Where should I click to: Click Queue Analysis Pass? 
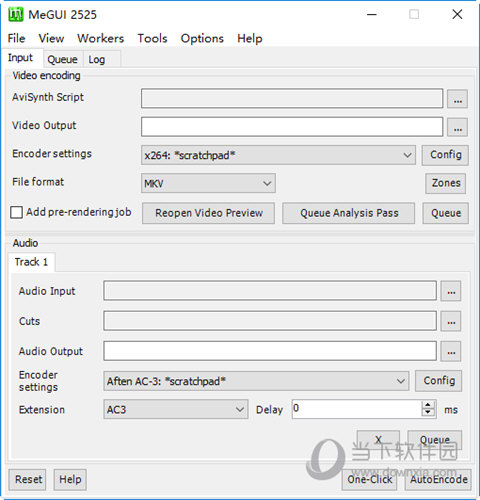[x=349, y=213]
